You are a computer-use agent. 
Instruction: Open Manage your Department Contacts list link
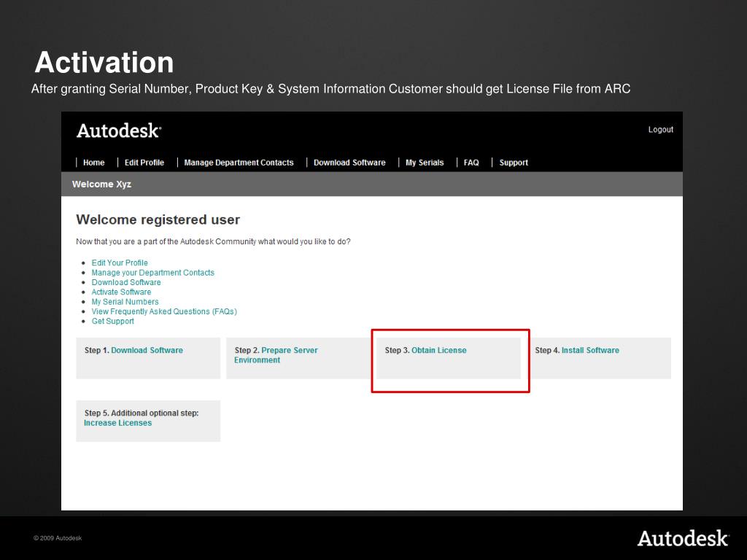click(152, 273)
